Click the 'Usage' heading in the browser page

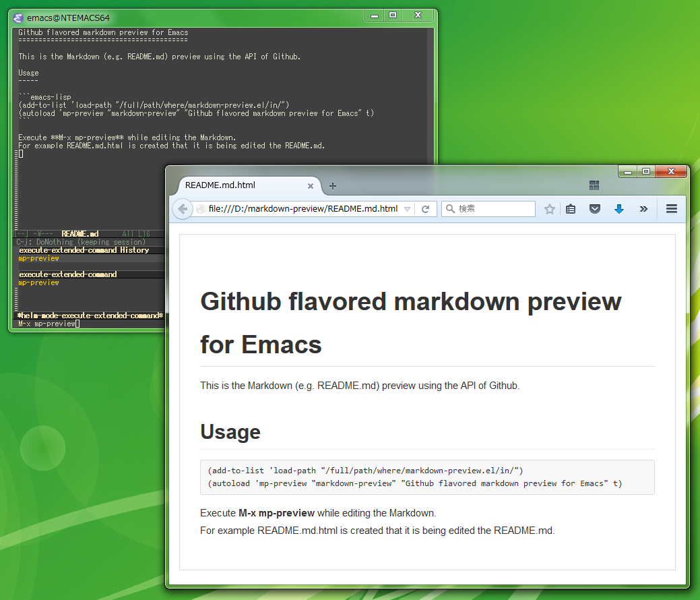230,432
